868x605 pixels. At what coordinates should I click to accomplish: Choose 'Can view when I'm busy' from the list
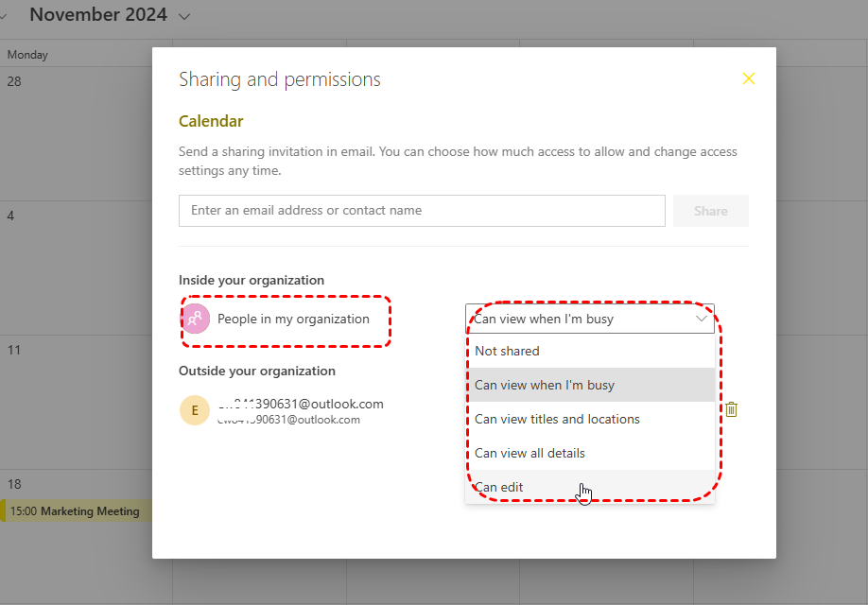(x=545, y=385)
